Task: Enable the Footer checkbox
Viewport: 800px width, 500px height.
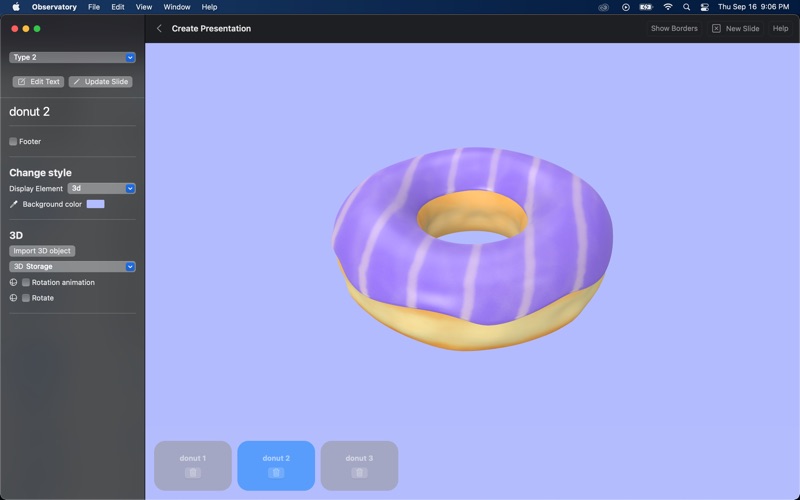Action: [13, 141]
